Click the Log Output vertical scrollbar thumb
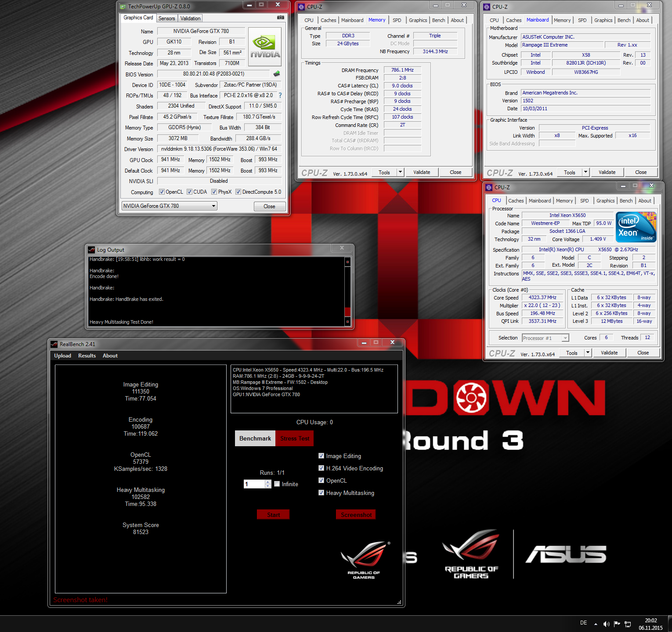Viewport: 672px width, 632px height. click(348, 312)
